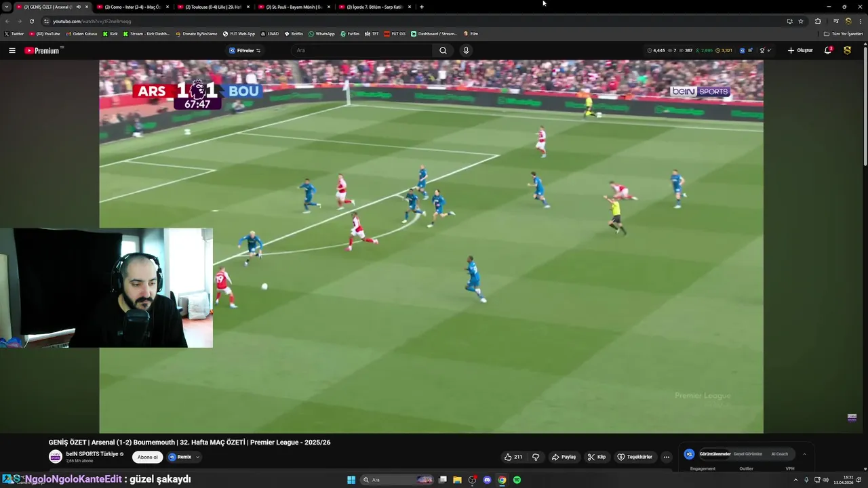
Task: Open media control icon in Chrome toolbar
Action: click(836, 21)
